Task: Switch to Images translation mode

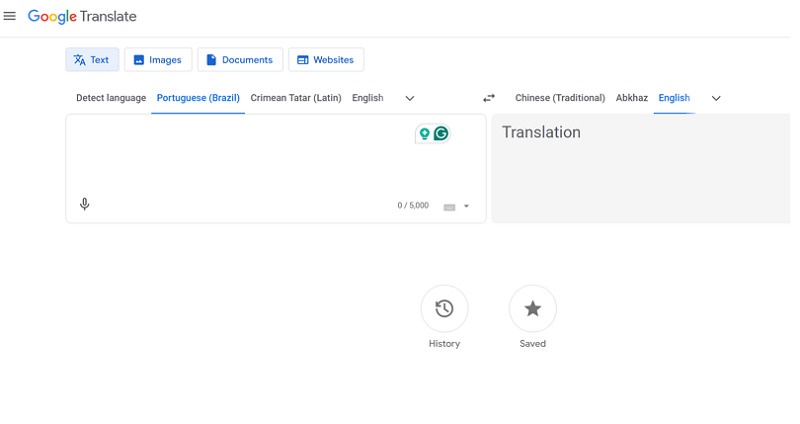Action: click(158, 60)
